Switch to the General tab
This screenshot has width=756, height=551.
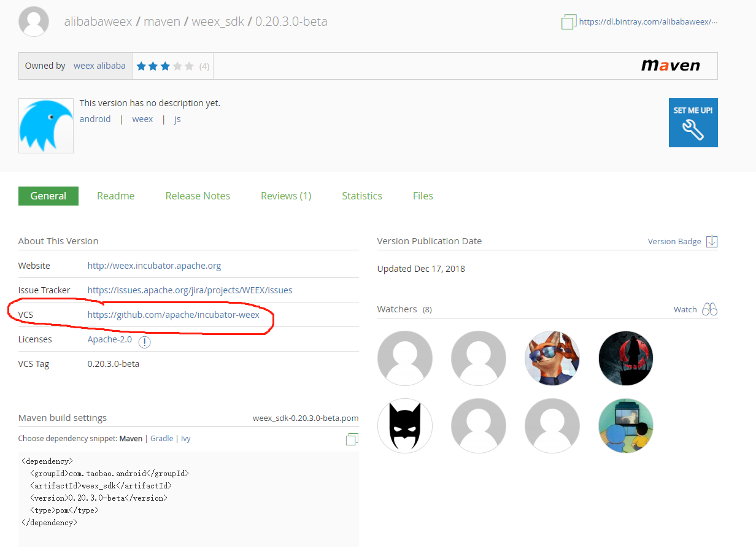(x=48, y=196)
